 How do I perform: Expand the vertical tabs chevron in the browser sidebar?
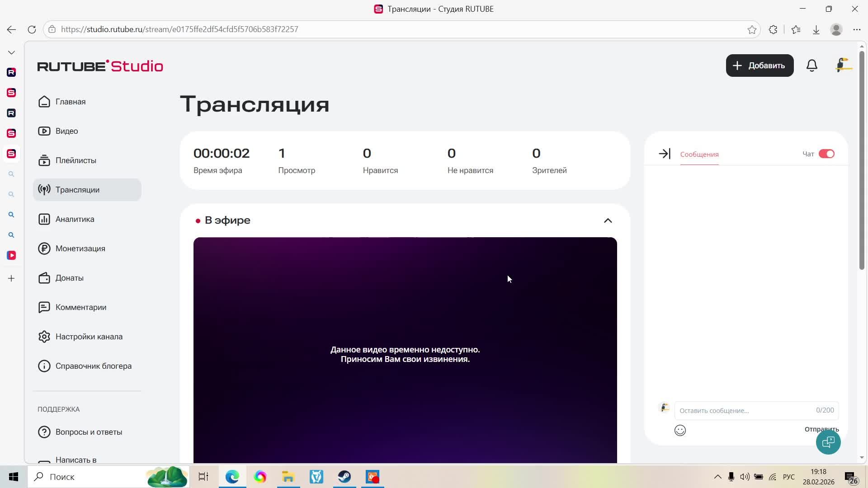(x=11, y=52)
